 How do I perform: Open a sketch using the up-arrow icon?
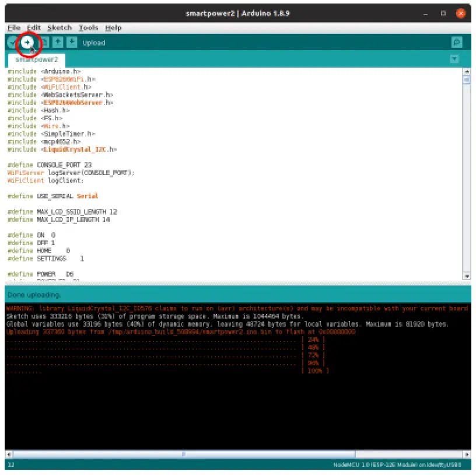[58, 43]
